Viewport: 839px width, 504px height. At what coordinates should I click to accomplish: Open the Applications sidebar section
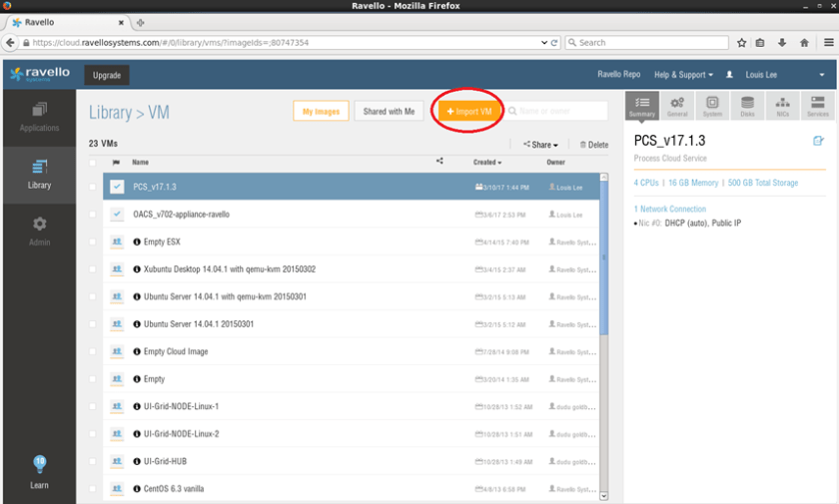(x=39, y=116)
